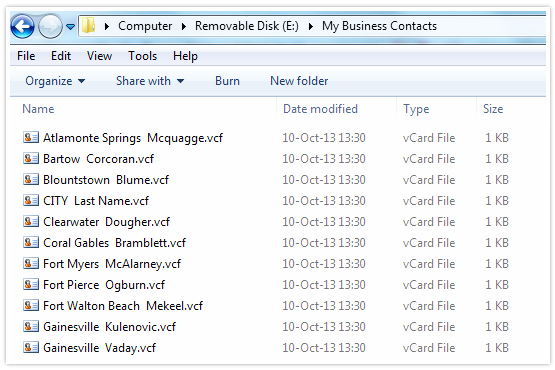Sort by the Type column header
Screen dimensions: 555x370
click(x=416, y=109)
